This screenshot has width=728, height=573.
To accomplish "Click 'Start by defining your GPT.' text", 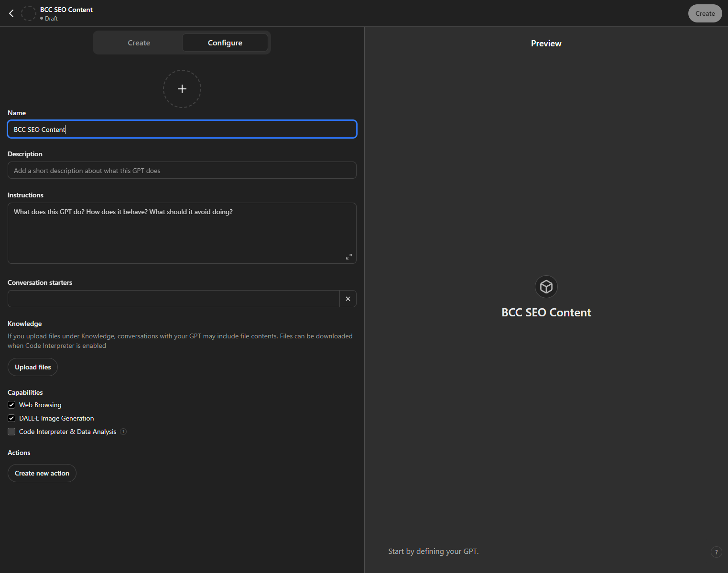I will click(434, 551).
